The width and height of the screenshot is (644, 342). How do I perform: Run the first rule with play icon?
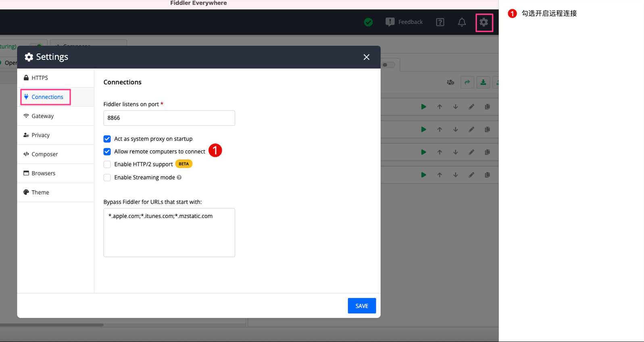[423, 107]
